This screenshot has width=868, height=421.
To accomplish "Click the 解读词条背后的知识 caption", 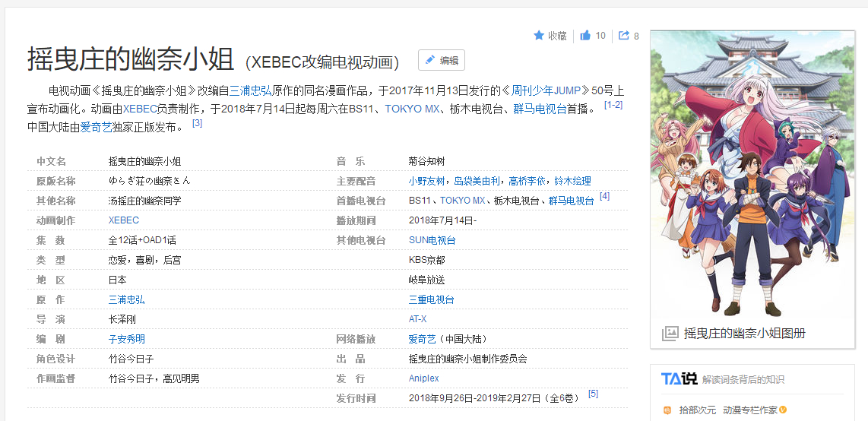I will [x=743, y=379].
